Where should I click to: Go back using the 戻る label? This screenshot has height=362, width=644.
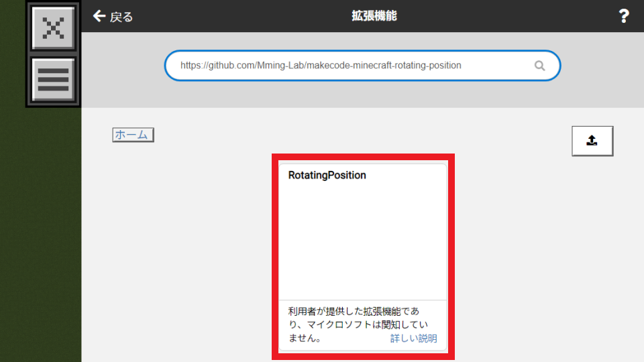click(121, 17)
